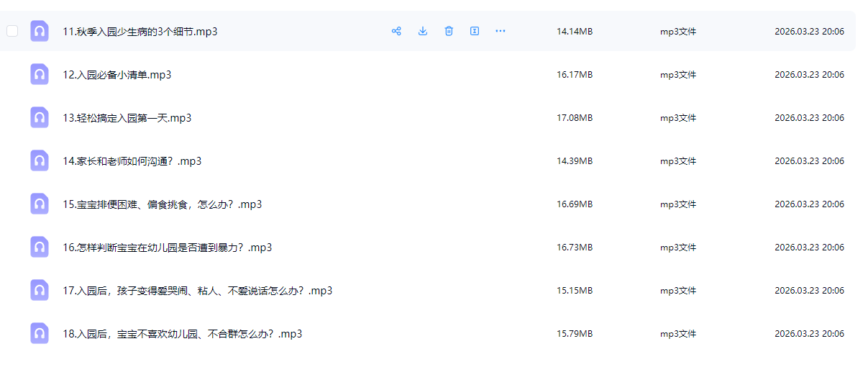This screenshot has height=367, width=868.
Task: Click the mp3文件 type in the 17.08MB row
Action: 678,118
